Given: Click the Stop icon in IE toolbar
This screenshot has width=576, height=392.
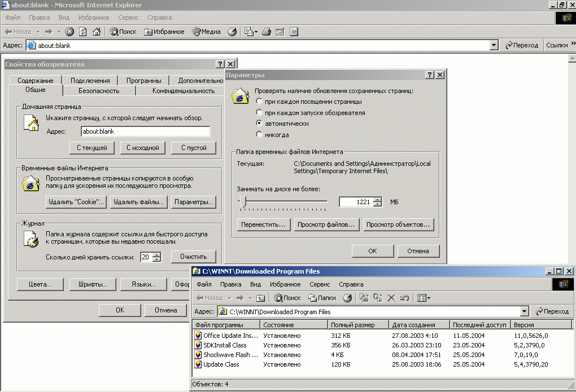Looking at the screenshot, I should click(69, 32).
